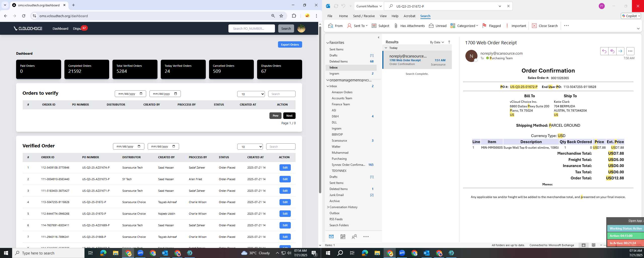Bookmark this page with star icon
Screen dimensions: 644x258
[281, 16]
